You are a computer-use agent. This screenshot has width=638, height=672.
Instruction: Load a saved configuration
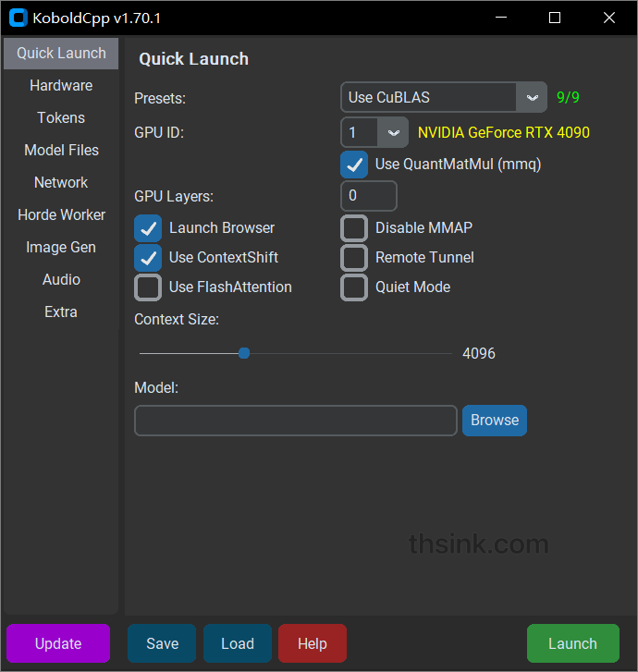[x=238, y=643]
